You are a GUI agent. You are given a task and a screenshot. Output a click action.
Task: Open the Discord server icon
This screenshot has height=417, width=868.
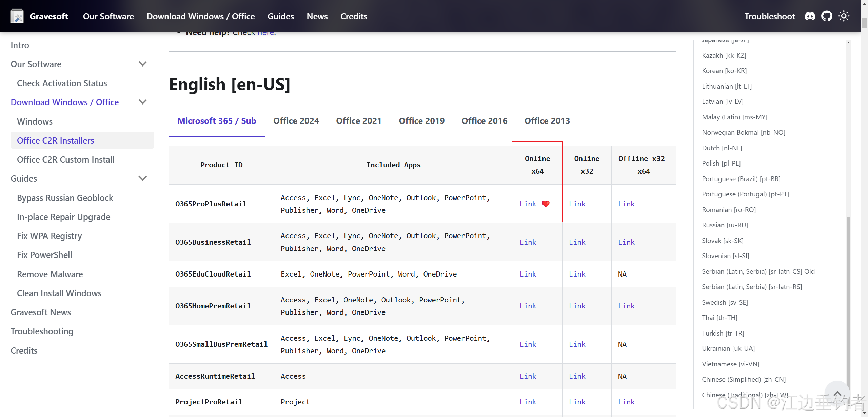coord(810,16)
